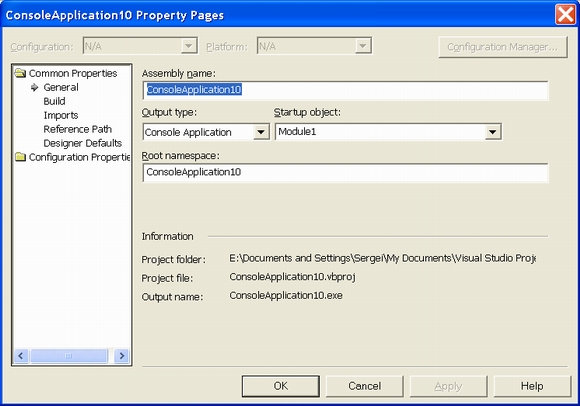Select Console Application combo box

pyautogui.click(x=206, y=132)
